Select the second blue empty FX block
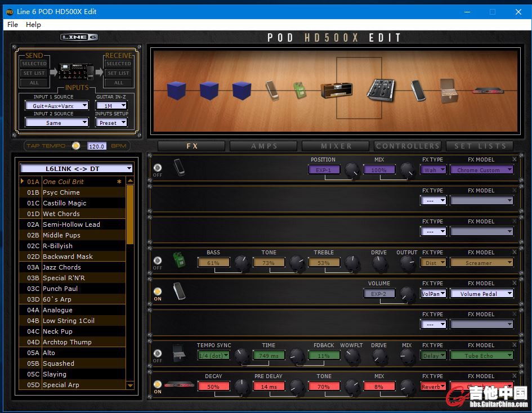This screenshot has width=532, height=413. (209, 91)
